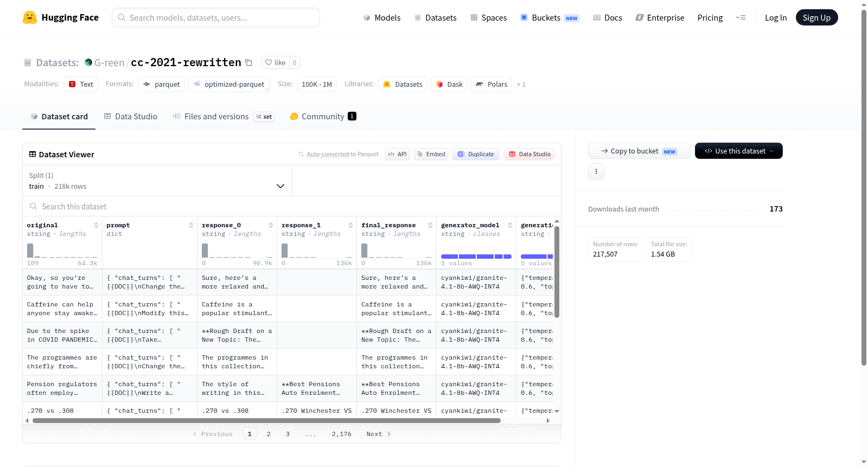This screenshot has width=868, height=467.
Task: Open Spaces in the top navigation
Action: point(489,17)
